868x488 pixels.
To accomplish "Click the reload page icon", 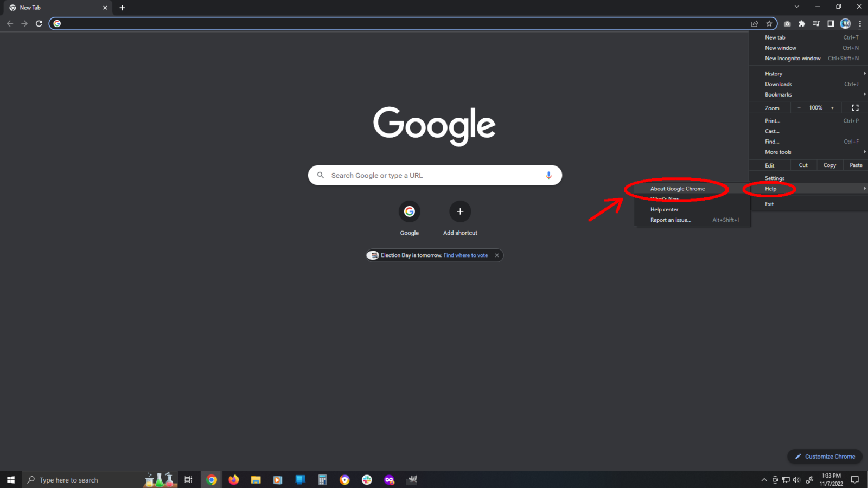I will point(39,23).
